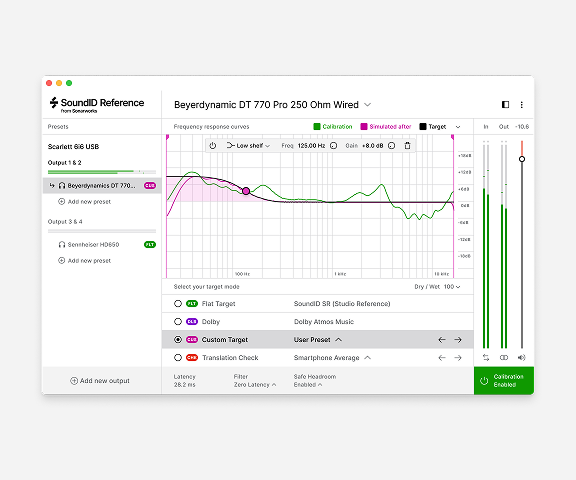Toggle the Calibration Enabled power button
576x480 pixels.
click(504, 381)
